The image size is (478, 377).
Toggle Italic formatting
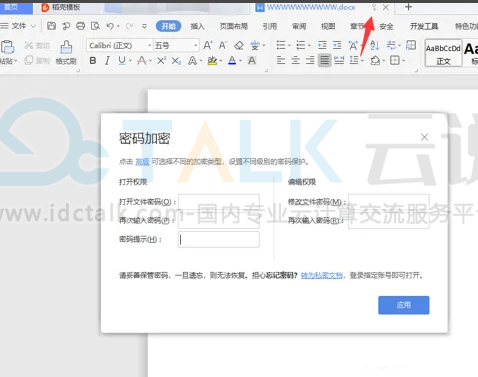coord(107,61)
